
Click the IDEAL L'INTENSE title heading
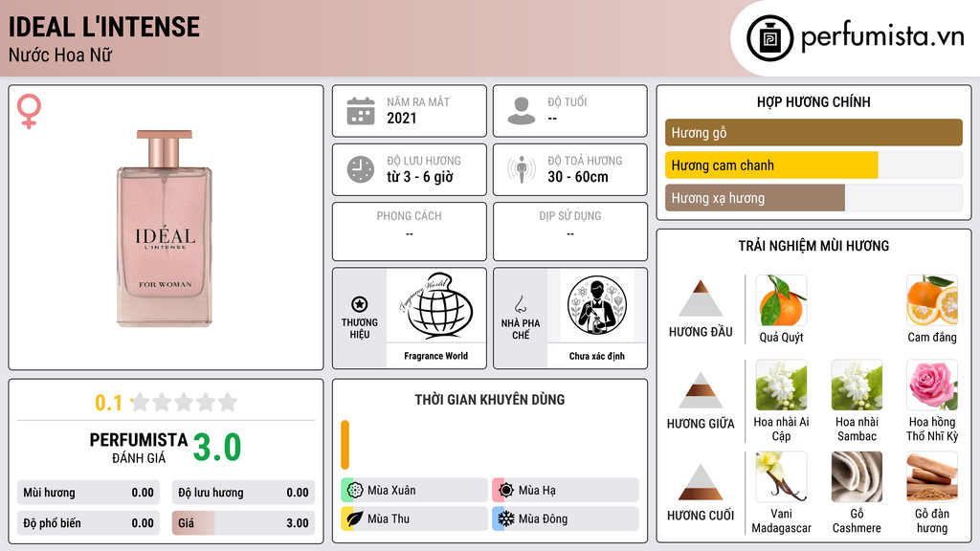click(103, 27)
